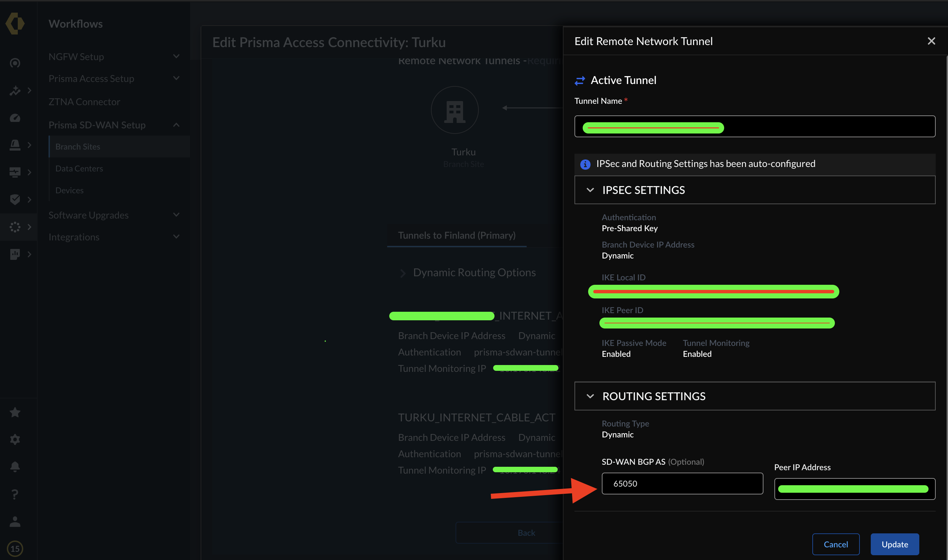The image size is (948, 560).
Task: Open the settings gear icon in sidebar
Action: pos(15,439)
